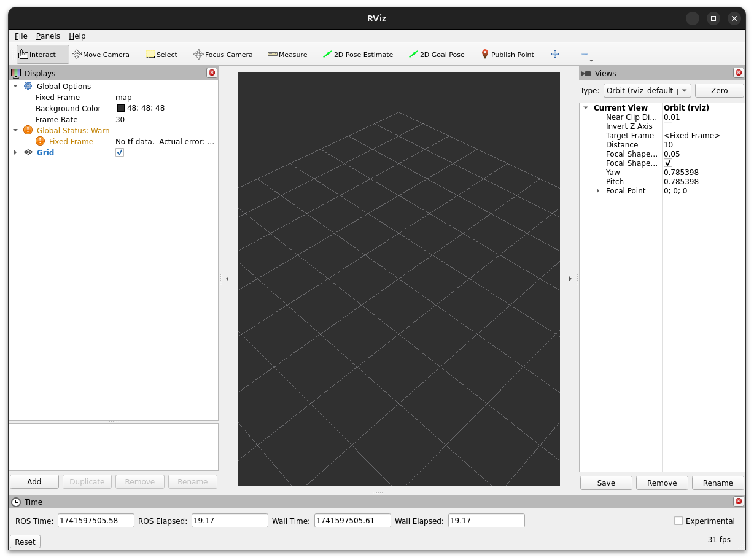Select the Target Frame value
This screenshot has width=754, height=560.
[692, 136]
